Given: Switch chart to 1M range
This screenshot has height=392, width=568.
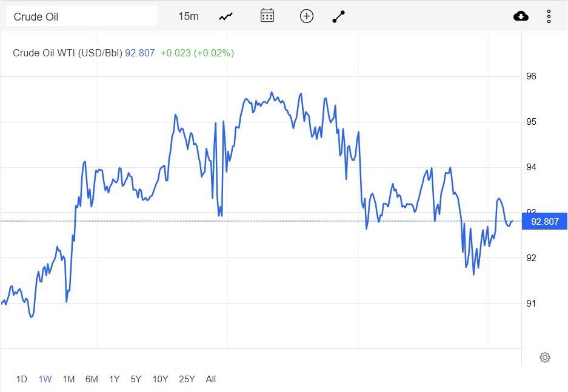Looking at the screenshot, I should (x=68, y=379).
